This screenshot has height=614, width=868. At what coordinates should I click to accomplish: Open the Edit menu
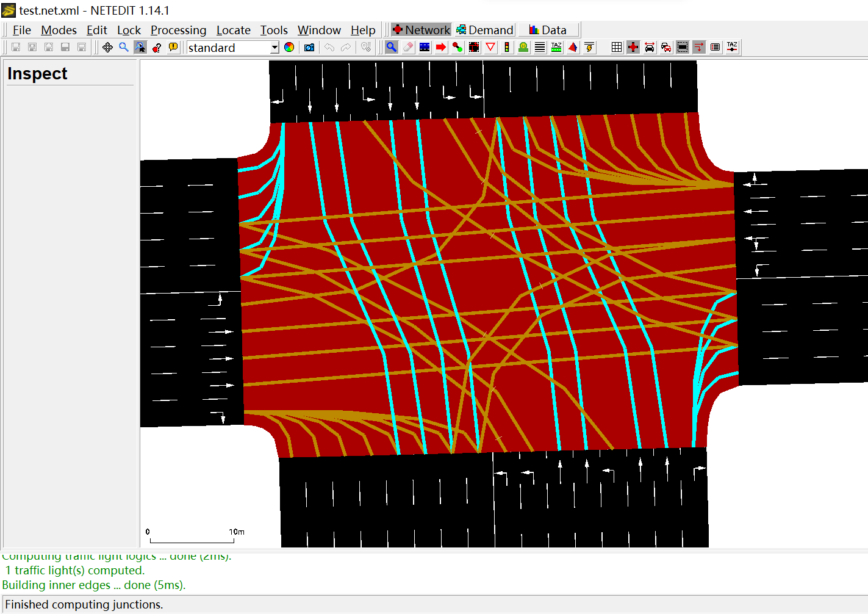click(96, 30)
